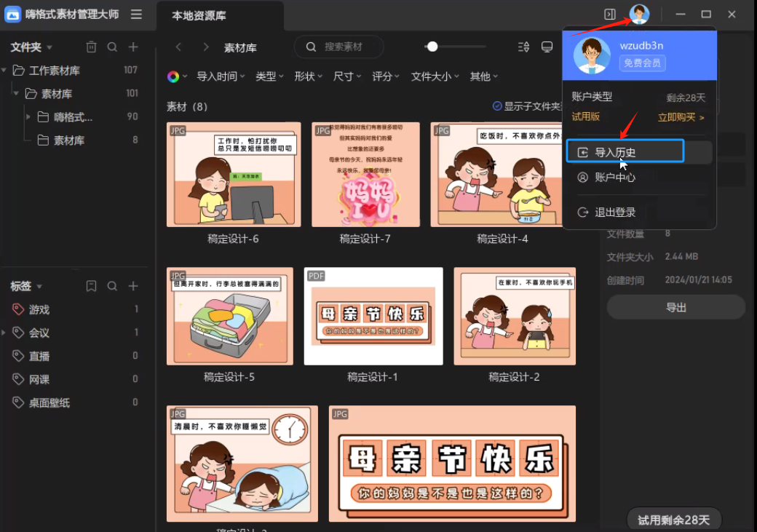Open the 文件大小 filter dropdown

(x=435, y=76)
